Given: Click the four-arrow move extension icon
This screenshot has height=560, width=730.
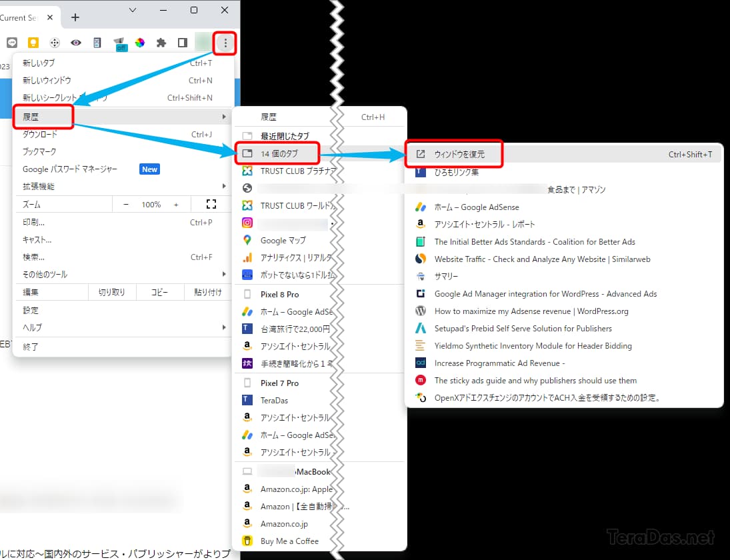Looking at the screenshot, I should (x=55, y=43).
